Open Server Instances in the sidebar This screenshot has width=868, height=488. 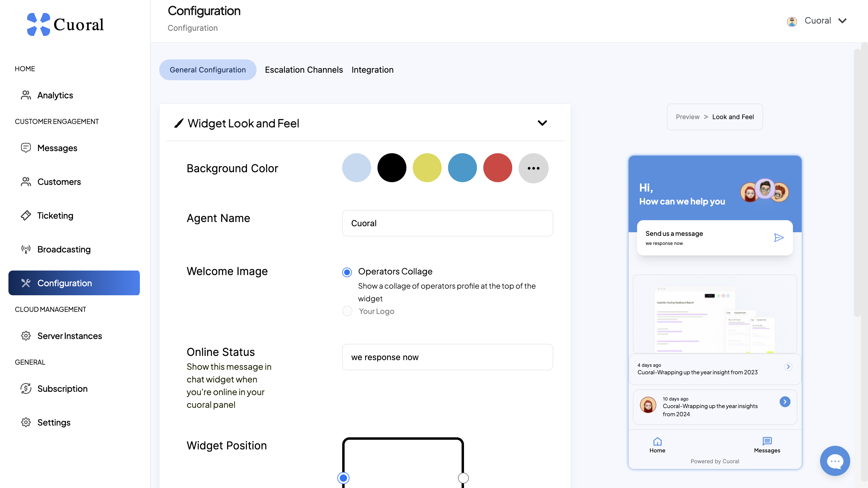tap(69, 336)
